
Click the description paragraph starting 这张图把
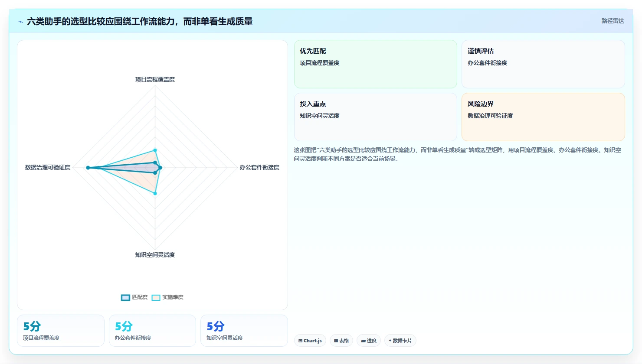(457, 154)
